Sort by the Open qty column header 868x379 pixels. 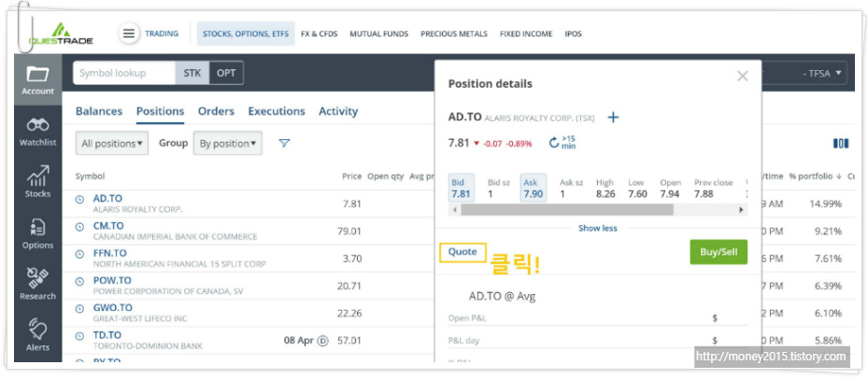[385, 175]
